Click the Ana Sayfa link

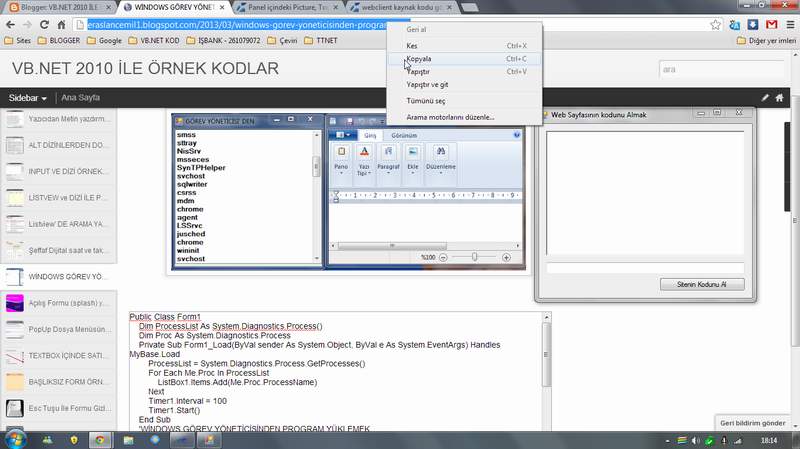[81, 97]
